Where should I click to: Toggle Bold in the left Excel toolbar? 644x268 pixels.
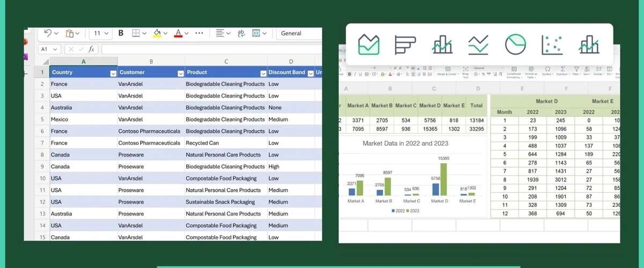pyautogui.click(x=121, y=33)
